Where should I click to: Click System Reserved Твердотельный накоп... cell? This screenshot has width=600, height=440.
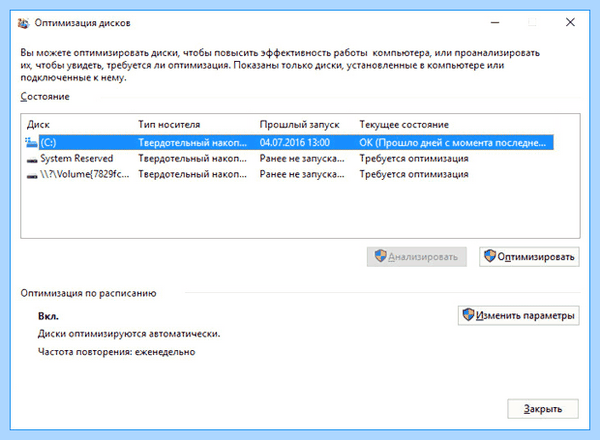(x=192, y=158)
